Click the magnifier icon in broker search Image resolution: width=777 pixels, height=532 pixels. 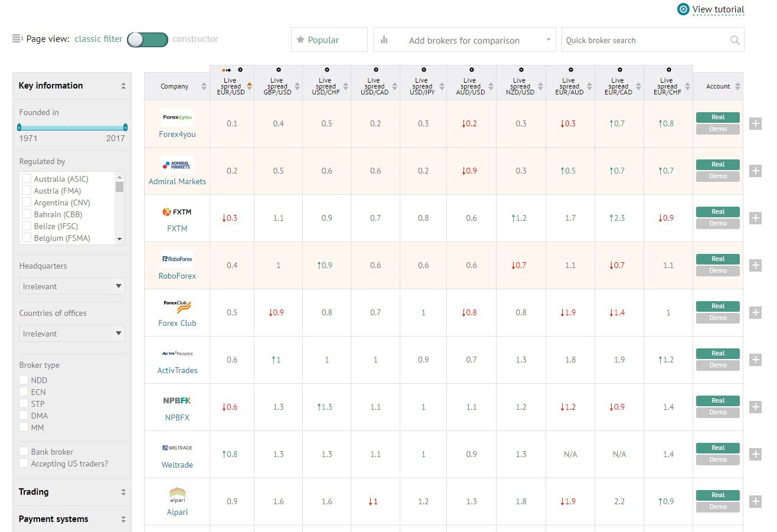click(x=734, y=40)
